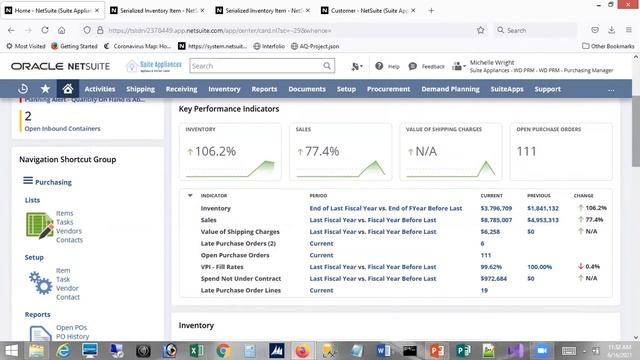Screen dimensions: 640x360
Task: Open the Firefox hamburger menu
Action: (629, 30)
